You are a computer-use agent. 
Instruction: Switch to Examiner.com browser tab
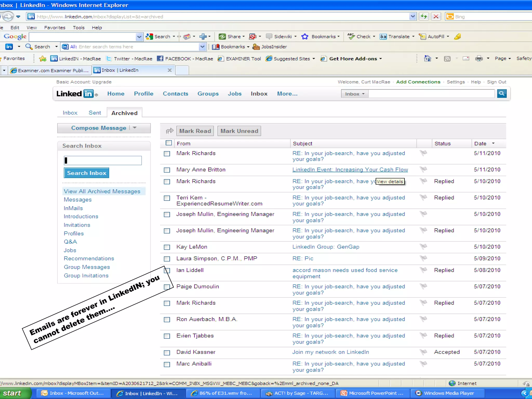point(50,70)
